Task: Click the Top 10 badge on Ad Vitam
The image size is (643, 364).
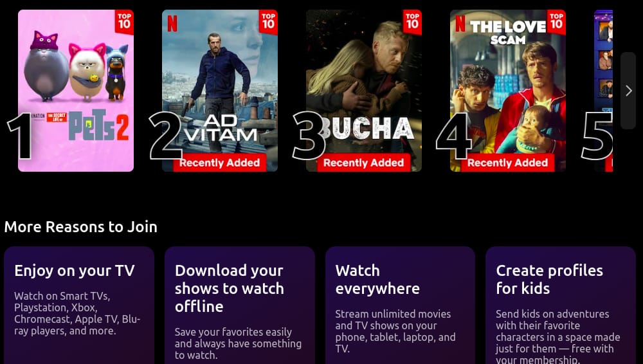Action: tap(268, 22)
